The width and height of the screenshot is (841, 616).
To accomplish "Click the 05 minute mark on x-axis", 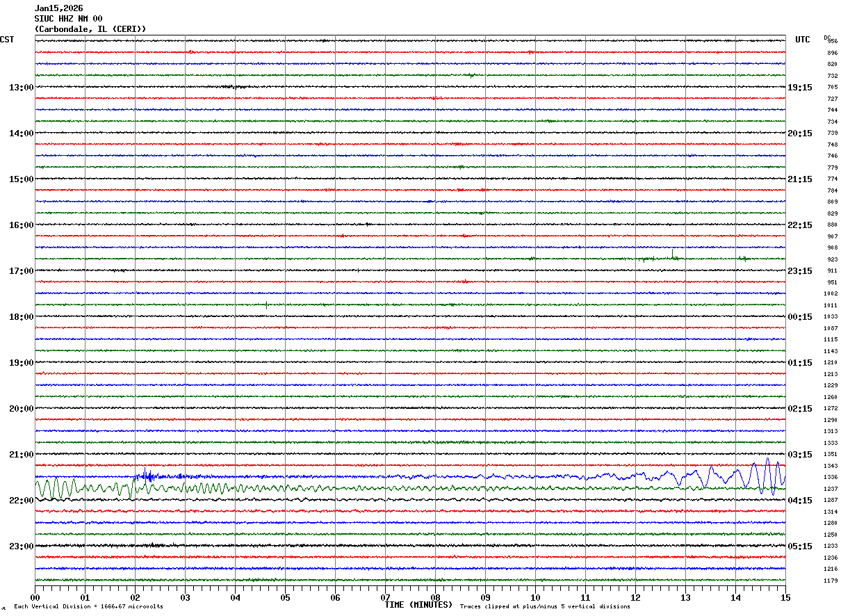I will point(285,597).
